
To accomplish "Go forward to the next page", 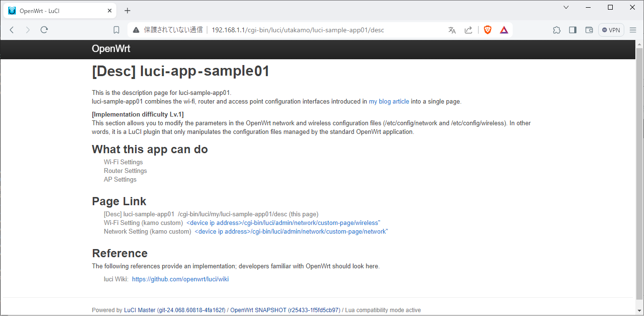I will pyautogui.click(x=28, y=30).
